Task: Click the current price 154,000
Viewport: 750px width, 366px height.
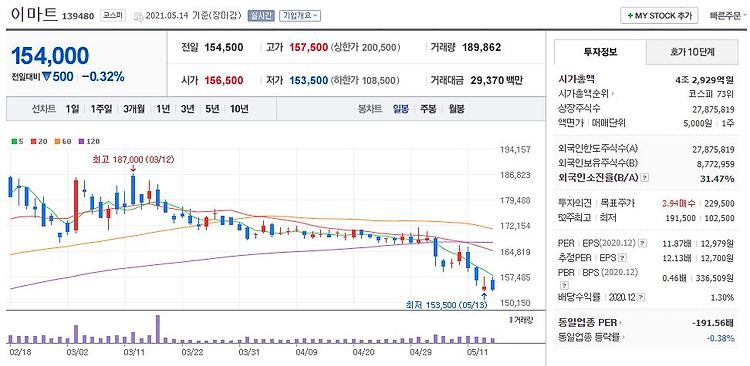Action: click(50, 56)
